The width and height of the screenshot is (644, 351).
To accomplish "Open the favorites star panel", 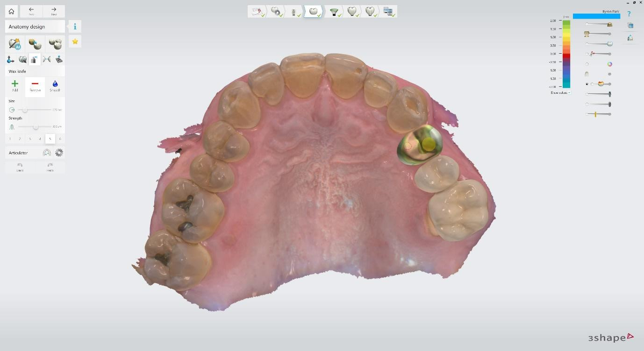I will [x=75, y=42].
